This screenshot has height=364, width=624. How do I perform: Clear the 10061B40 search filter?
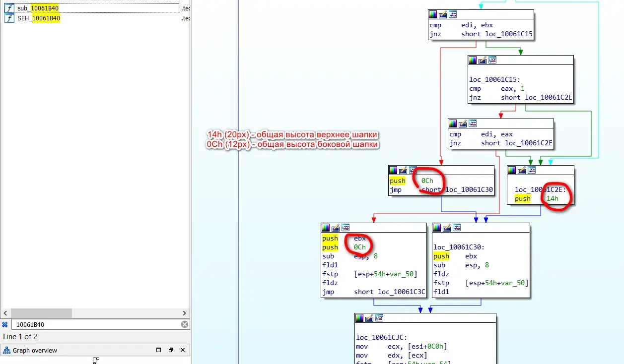click(x=184, y=324)
